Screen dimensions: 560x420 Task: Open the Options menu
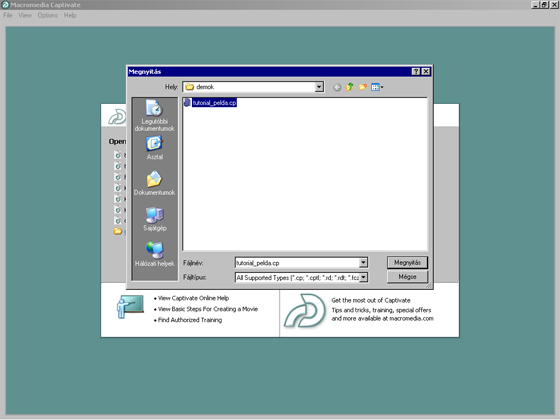[48, 15]
